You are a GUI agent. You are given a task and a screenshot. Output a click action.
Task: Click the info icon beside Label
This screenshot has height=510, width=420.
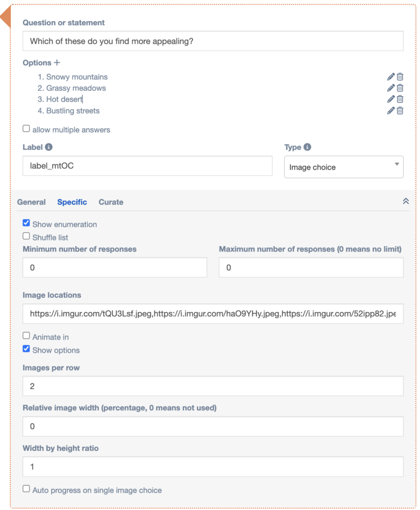pyautogui.click(x=49, y=147)
